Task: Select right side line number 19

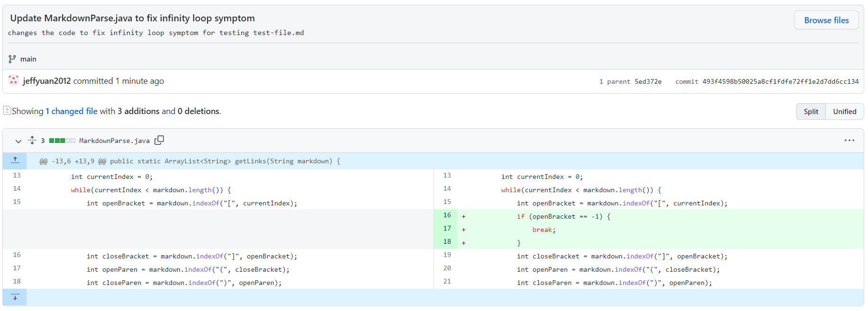Action: point(447,255)
